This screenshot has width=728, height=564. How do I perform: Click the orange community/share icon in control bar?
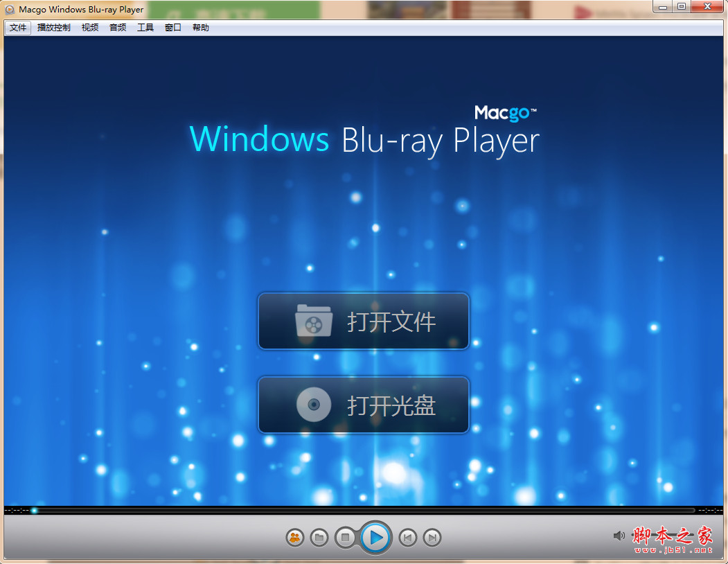tap(294, 538)
